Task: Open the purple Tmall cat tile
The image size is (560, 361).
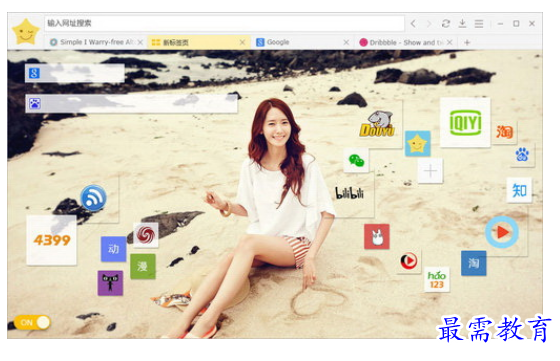Action: tap(110, 283)
